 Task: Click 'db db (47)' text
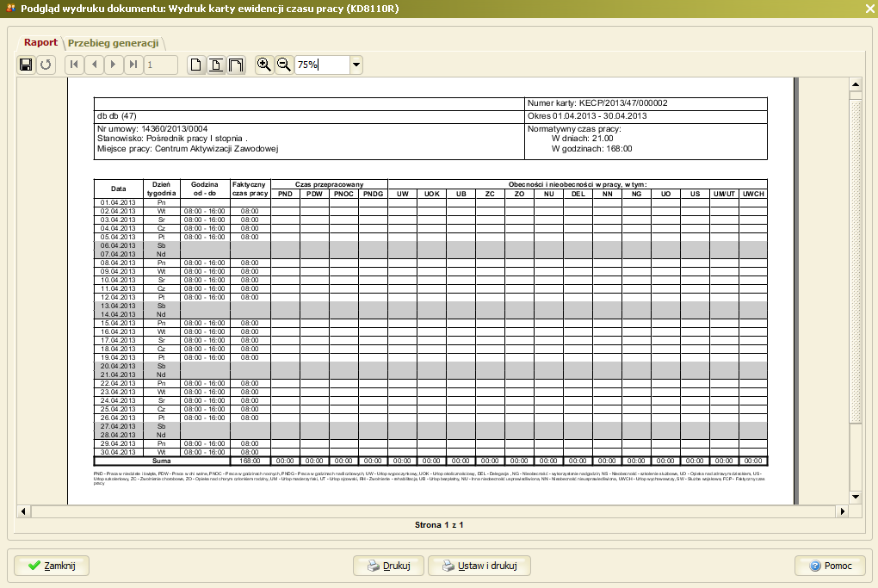(x=116, y=116)
